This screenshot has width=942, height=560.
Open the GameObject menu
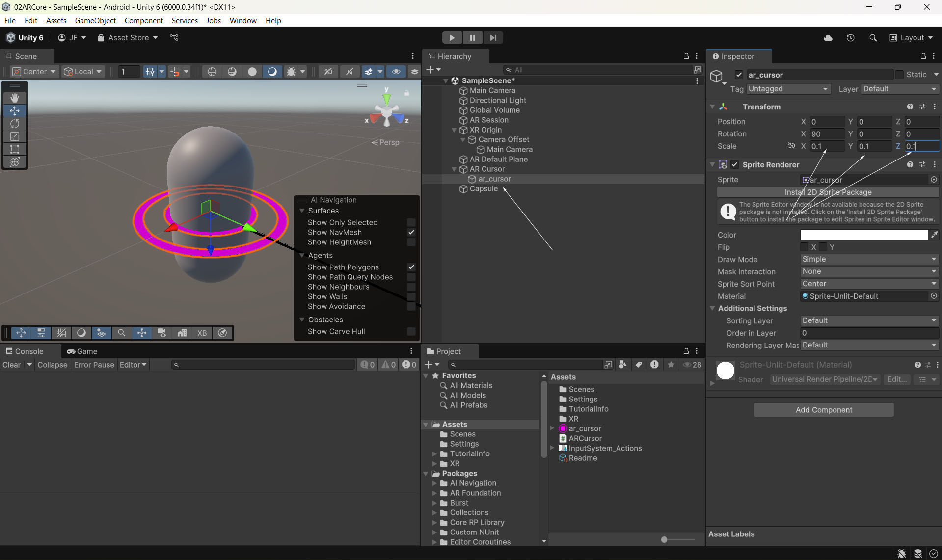click(95, 20)
